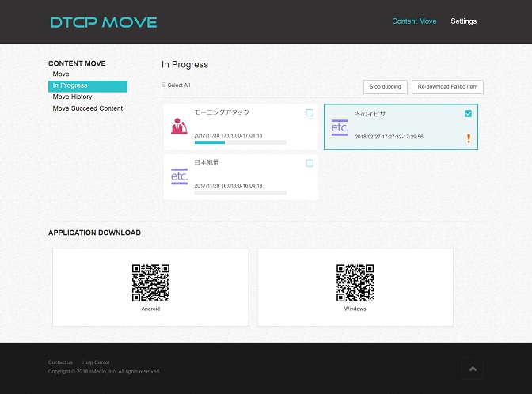
Task: Tick the checkbox for モーニングアタック
Action: tap(310, 113)
